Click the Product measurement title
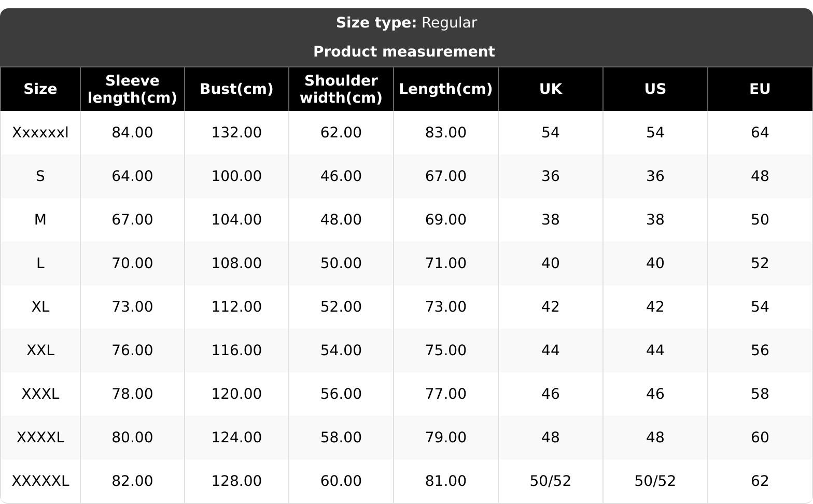The height and width of the screenshot is (504, 813). point(404,52)
